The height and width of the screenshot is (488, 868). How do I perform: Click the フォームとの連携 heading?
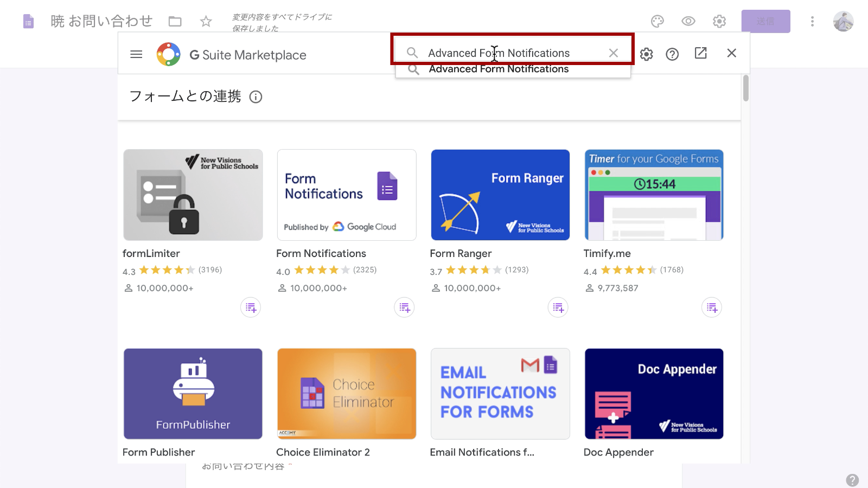pos(185,96)
